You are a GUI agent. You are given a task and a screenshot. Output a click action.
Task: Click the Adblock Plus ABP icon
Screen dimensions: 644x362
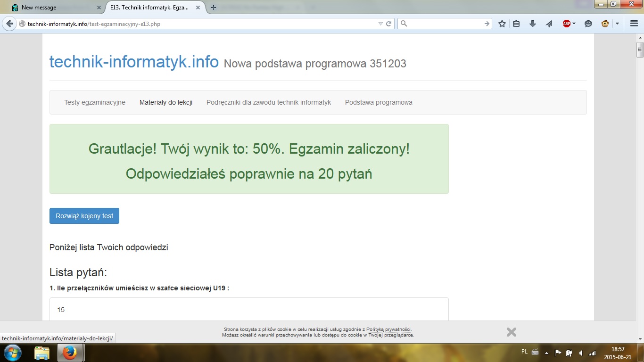(567, 24)
